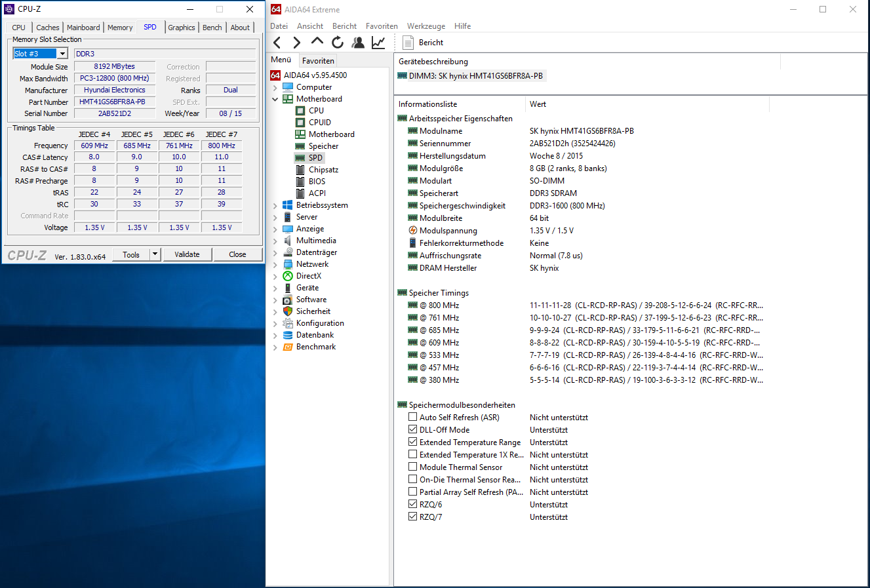Go up one level with the up arrow
The height and width of the screenshot is (588, 870).
click(317, 42)
